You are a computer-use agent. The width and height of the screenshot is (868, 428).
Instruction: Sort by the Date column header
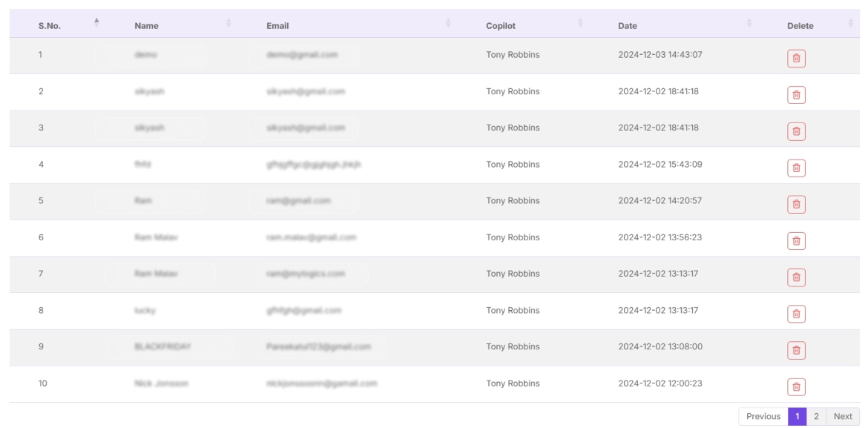628,26
